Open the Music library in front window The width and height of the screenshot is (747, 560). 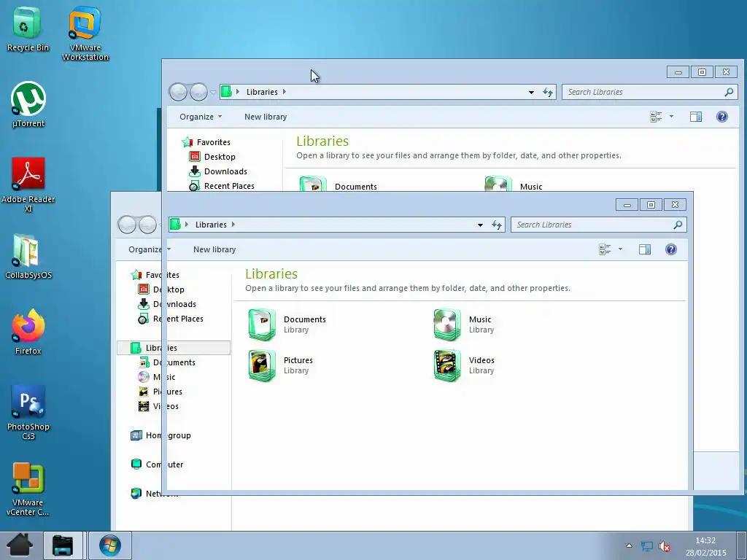462,324
